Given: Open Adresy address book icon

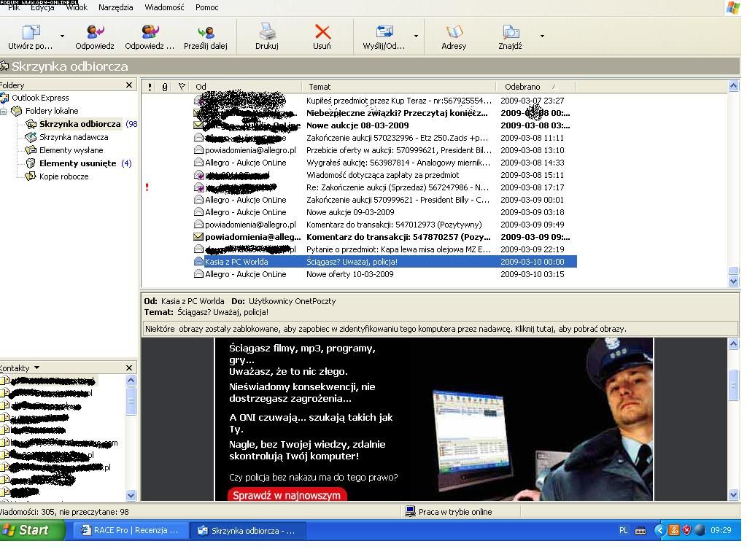Looking at the screenshot, I should pos(454,32).
